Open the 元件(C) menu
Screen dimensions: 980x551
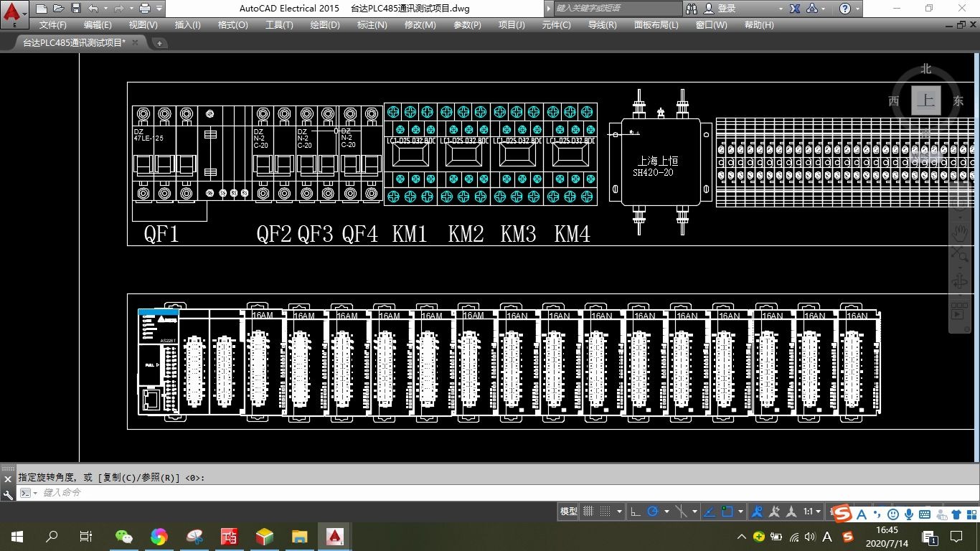[x=556, y=24]
